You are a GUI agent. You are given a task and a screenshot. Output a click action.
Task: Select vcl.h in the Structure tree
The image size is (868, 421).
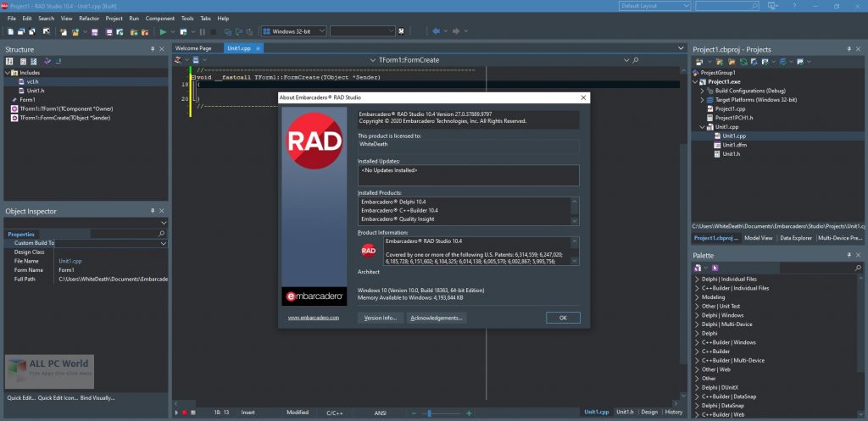[x=33, y=81]
